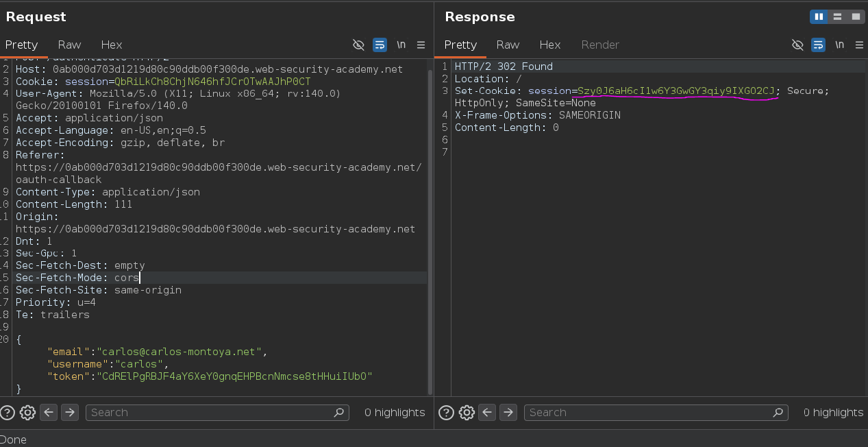Click the Content-Length: 111 request header
The width and height of the screenshot is (868, 447).
tap(74, 204)
